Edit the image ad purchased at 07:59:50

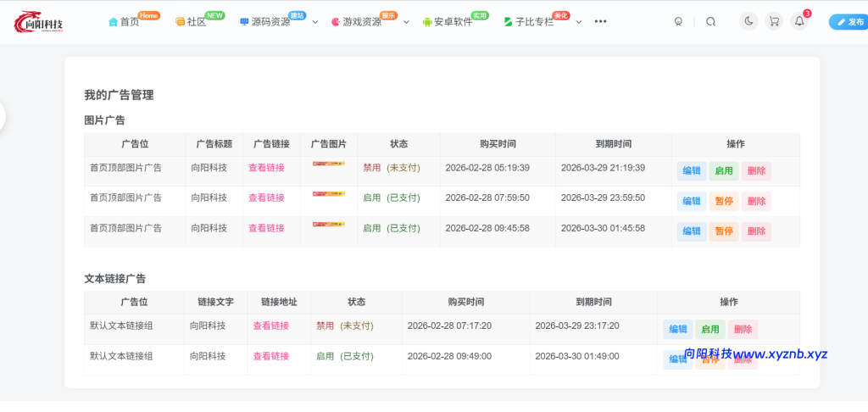point(692,202)
